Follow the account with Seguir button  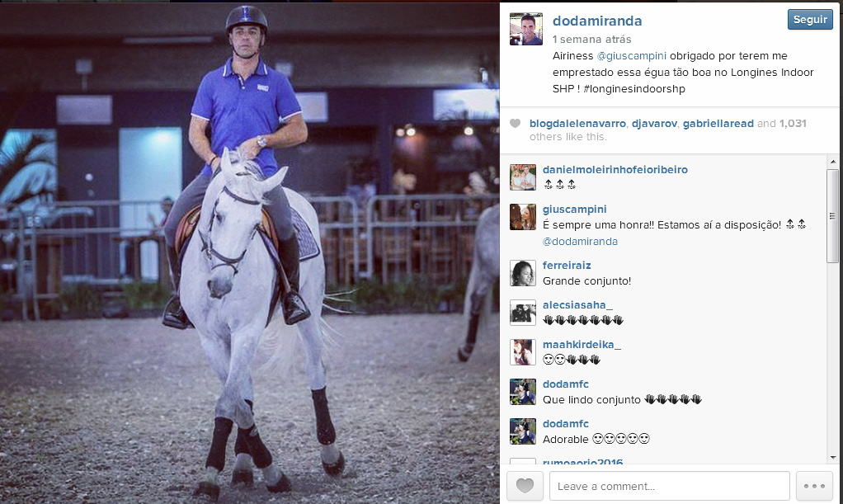810,19
